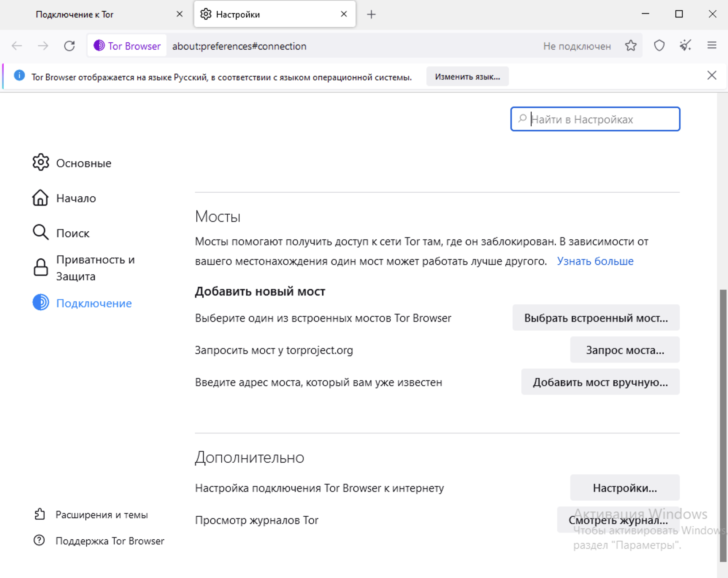Image resolution: width=728 pixels, height=578 pixels.
Task: Open Поддержка Tor Browser section
Action: tap(109, 539)
